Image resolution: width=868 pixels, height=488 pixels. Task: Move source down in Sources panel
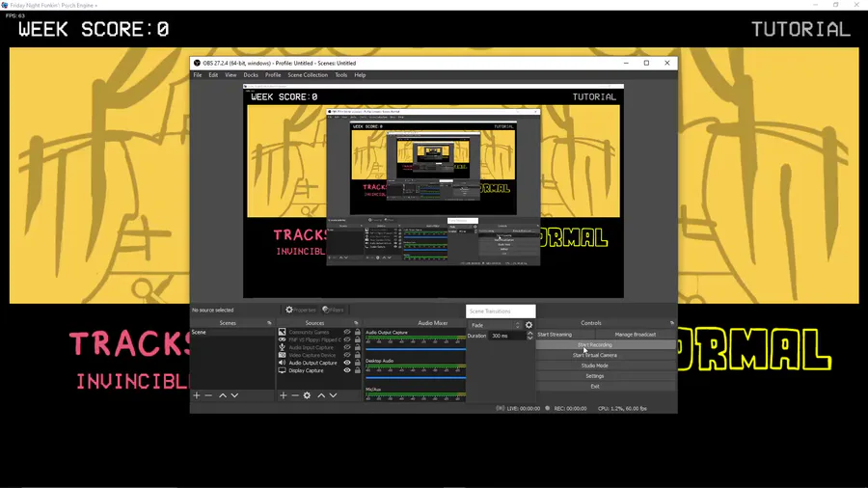(x=334, y=395)
